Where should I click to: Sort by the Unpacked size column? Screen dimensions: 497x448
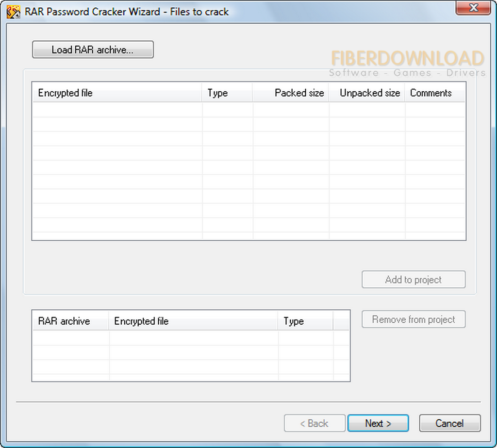pyautogui.click(x=366, y=93)
